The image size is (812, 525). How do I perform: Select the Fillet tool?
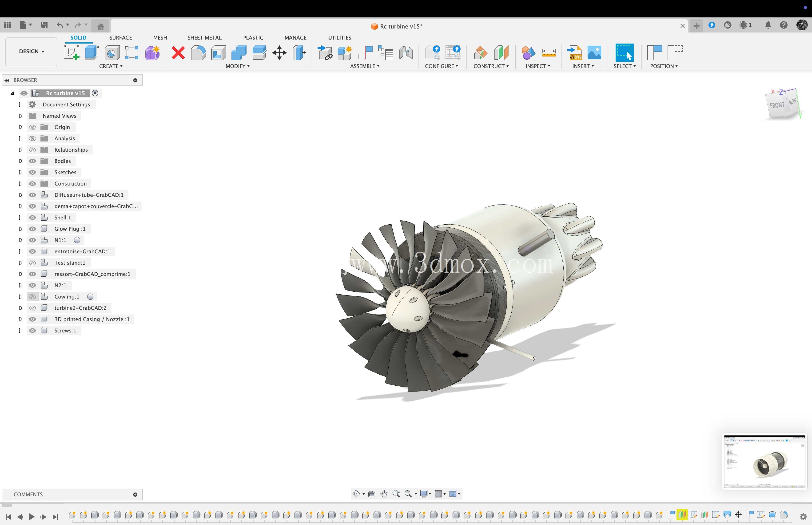[x=198, y=53]
